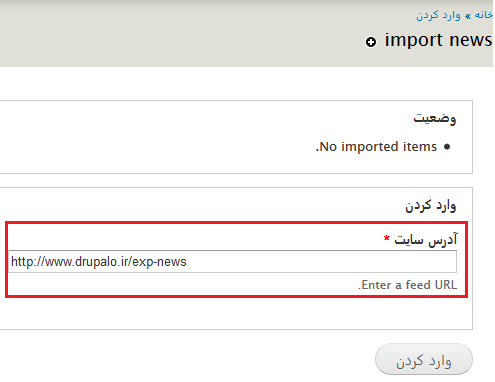
Task: Click the وارد کردن fieldset heading
Action: [430, 206]
